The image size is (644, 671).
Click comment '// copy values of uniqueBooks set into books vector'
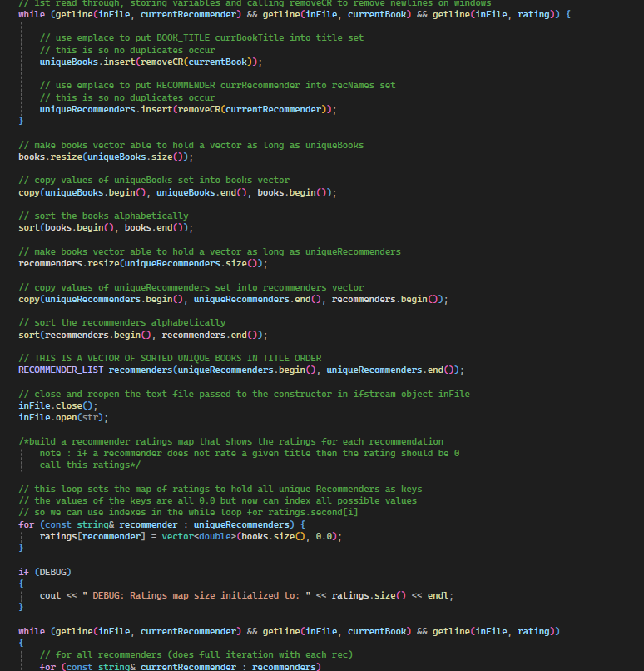click(154, 180)
